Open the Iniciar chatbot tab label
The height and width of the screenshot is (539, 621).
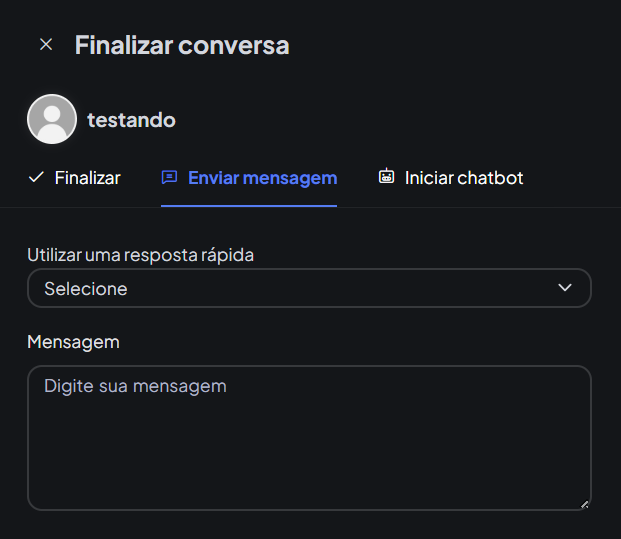pyautogui.click(x=464, y=178)
